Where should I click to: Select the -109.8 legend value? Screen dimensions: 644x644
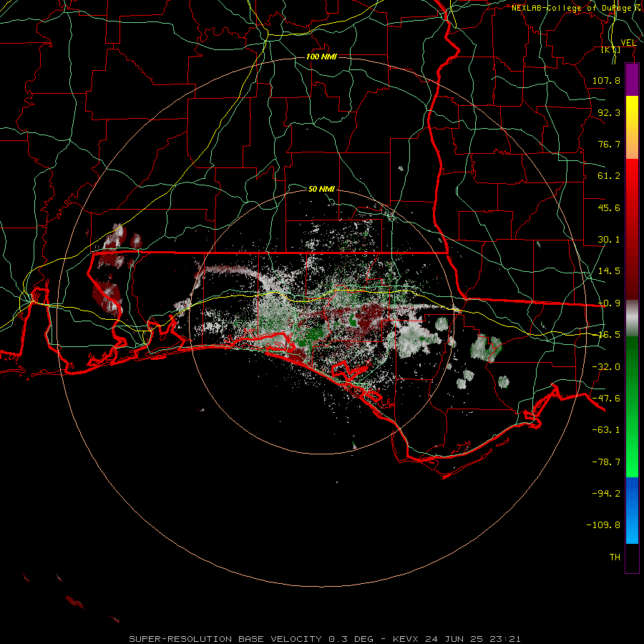pyautogui.click(x=603, y=525)
